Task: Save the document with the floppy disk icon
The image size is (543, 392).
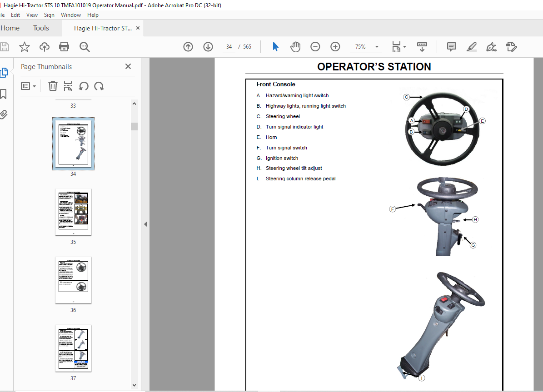Action: (x=4, y=47)
